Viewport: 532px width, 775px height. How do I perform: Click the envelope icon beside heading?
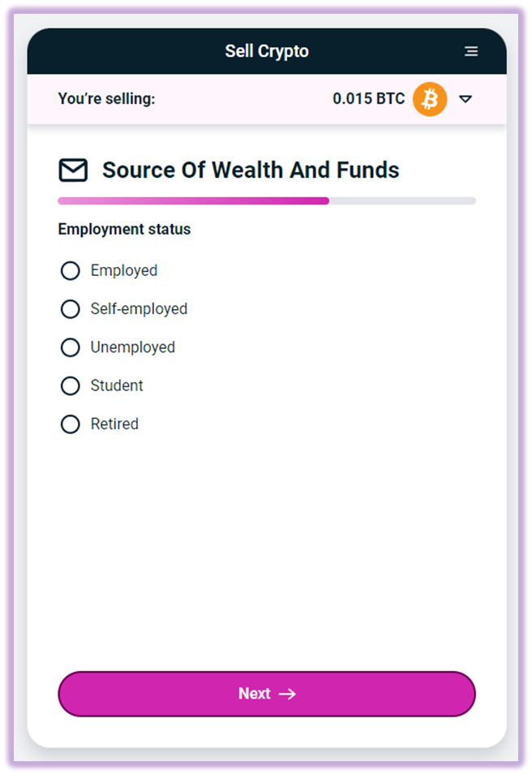[x=74, y=170]
